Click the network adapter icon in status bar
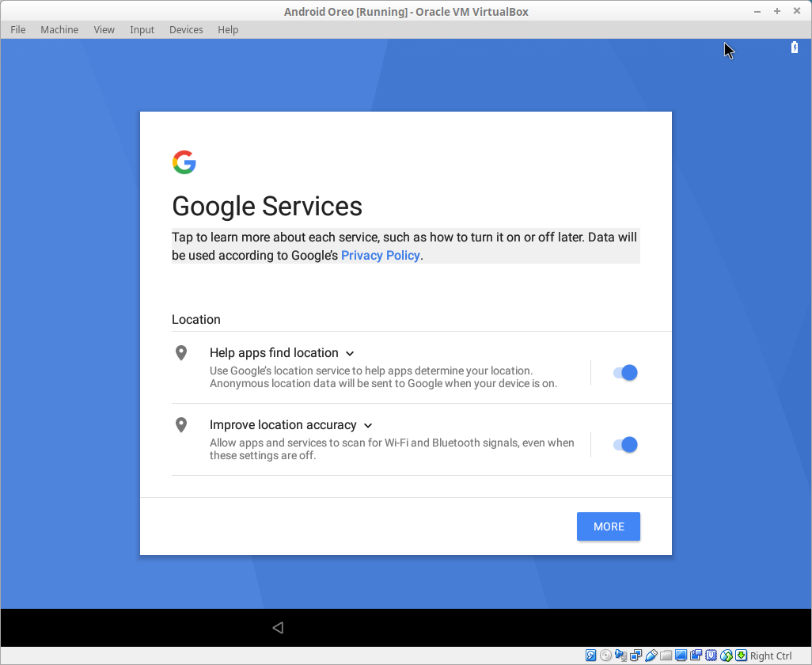 [x=636, y=655]
